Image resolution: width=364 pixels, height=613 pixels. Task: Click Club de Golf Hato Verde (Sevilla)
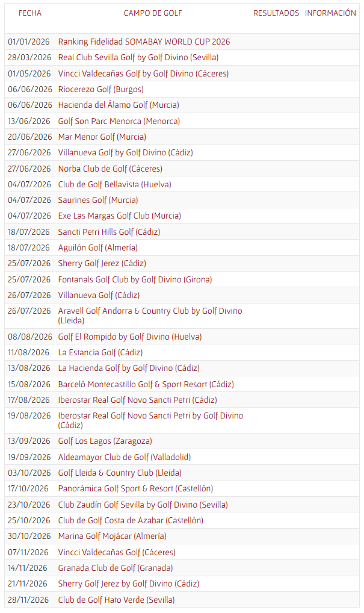[116, 600]
